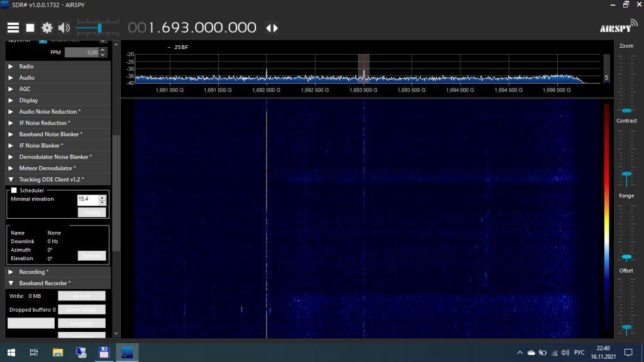Expand IF Noise Reduction section
644x362 pixels.
(x=58, y=123)
